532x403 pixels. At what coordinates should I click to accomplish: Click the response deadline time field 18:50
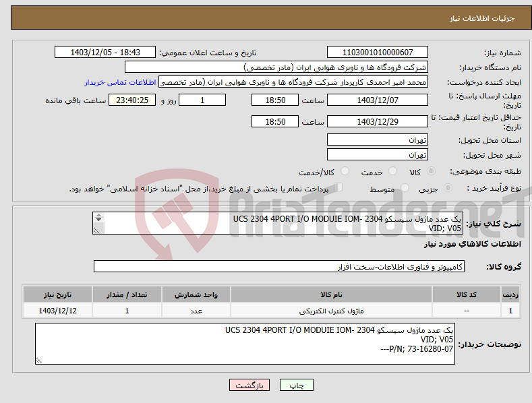click(275, 100)
